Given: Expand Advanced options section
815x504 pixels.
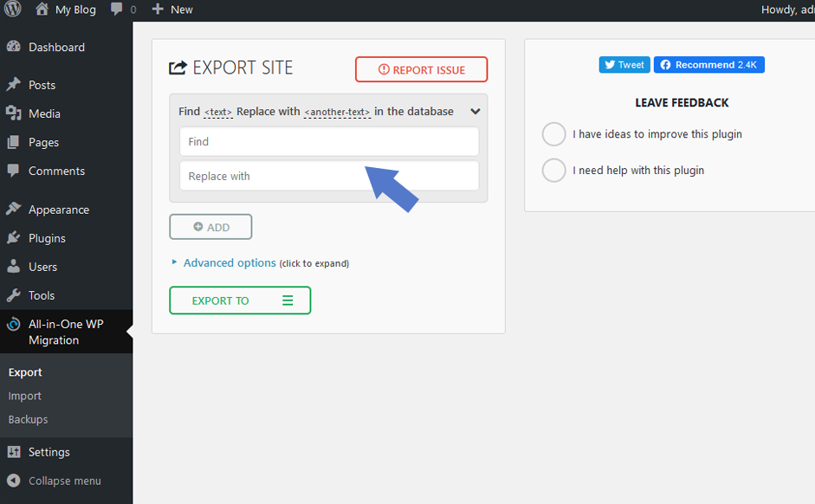Looking at the screenshot, I should click(230, 263).
